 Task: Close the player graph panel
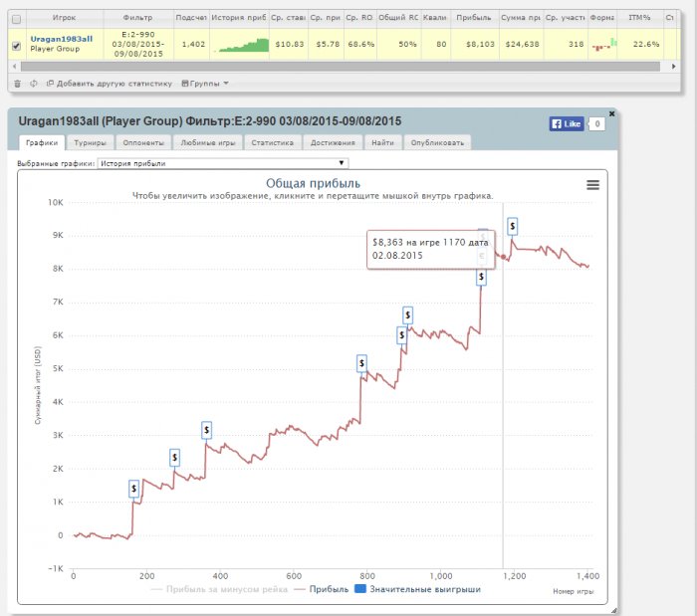pyautogui.click(x=611, y=113)
